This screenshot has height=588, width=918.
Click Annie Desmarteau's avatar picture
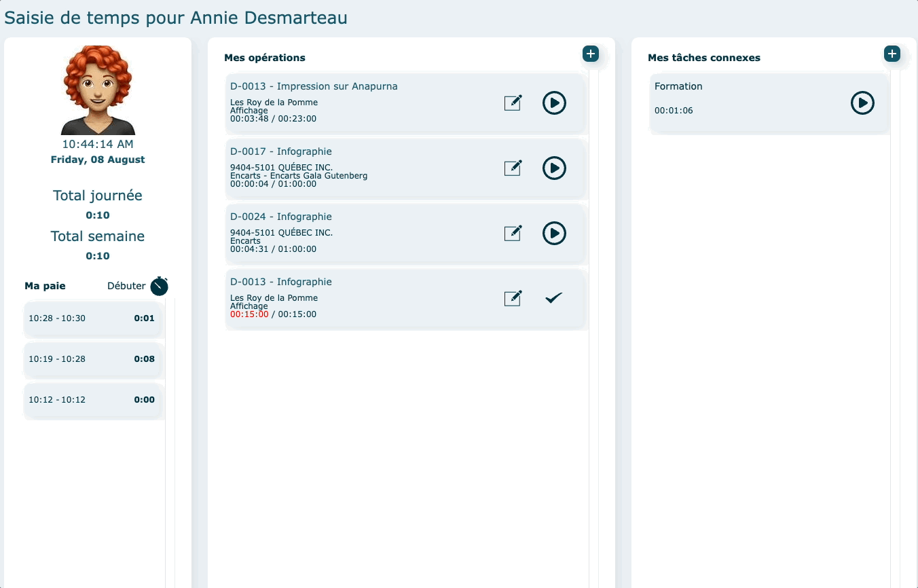pos(98,90)
